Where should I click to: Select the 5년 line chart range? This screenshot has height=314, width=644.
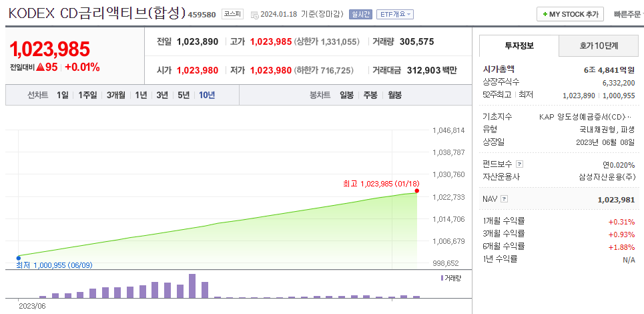184,96
